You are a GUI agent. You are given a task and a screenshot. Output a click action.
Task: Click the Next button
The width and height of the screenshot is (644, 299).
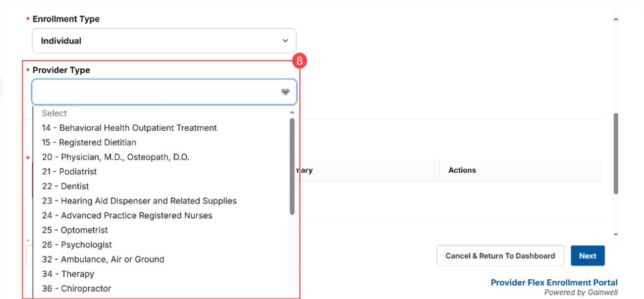(588, 256)
